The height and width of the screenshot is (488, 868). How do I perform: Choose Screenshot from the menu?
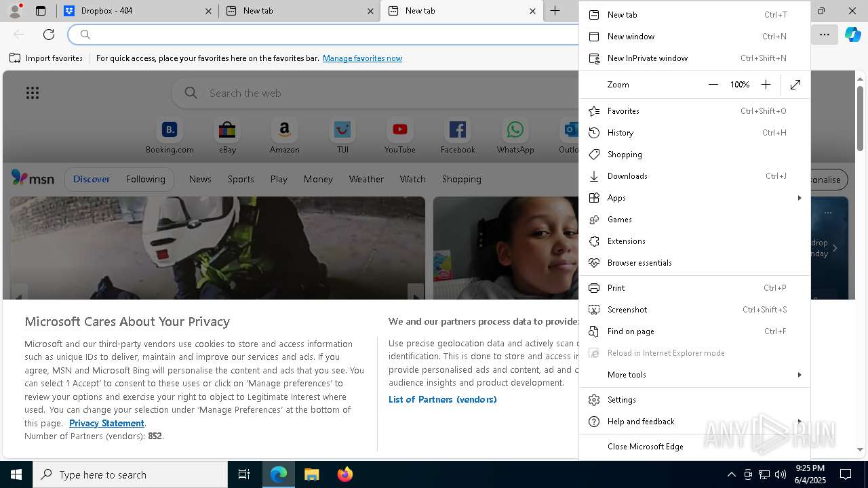coord(695,310)
